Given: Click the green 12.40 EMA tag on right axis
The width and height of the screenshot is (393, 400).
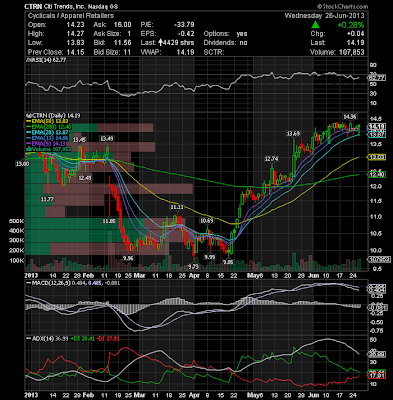Looking at the screenshot, I should [x=376, y=174].
